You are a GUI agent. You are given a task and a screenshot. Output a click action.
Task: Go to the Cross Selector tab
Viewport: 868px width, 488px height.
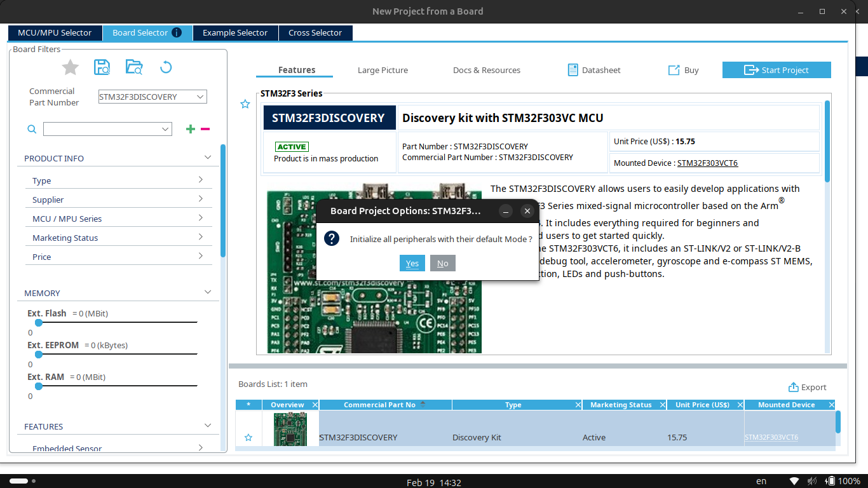coord(315,32)
